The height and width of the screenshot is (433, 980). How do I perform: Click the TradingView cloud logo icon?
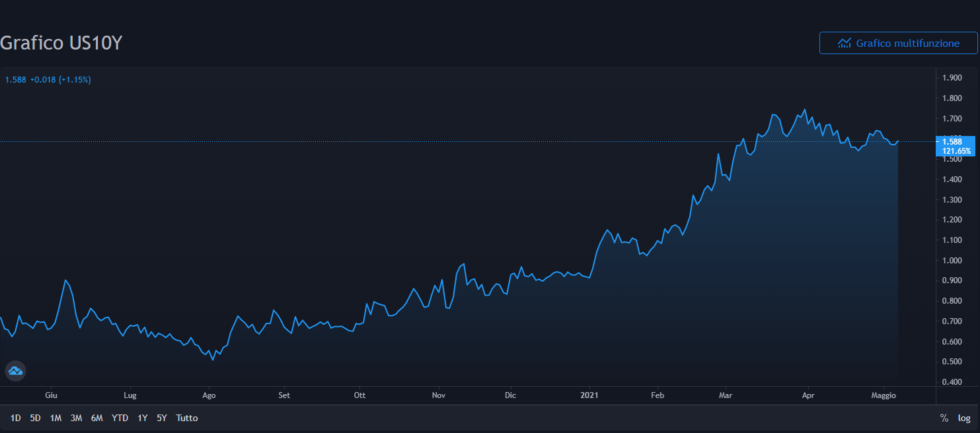point(15,371)
